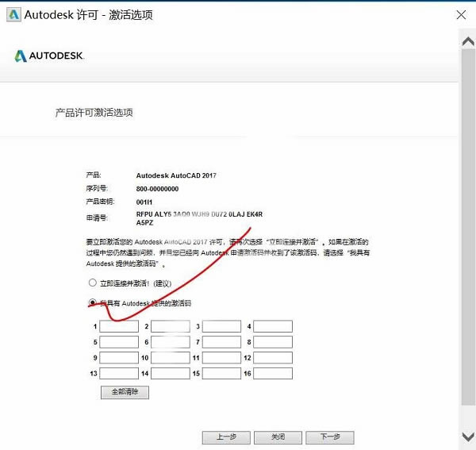Click the Autodesk logo in header
The image size is (476, 450).
(49, 56)
